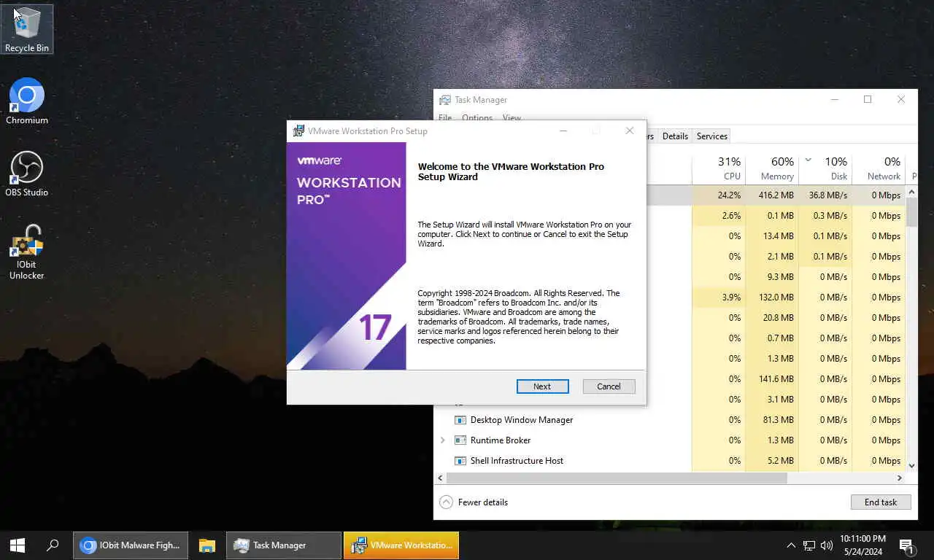The width and height of the screenshot is (934, 560).
Task: Open File Explorer from the taskbar
Action: (207, 545)
